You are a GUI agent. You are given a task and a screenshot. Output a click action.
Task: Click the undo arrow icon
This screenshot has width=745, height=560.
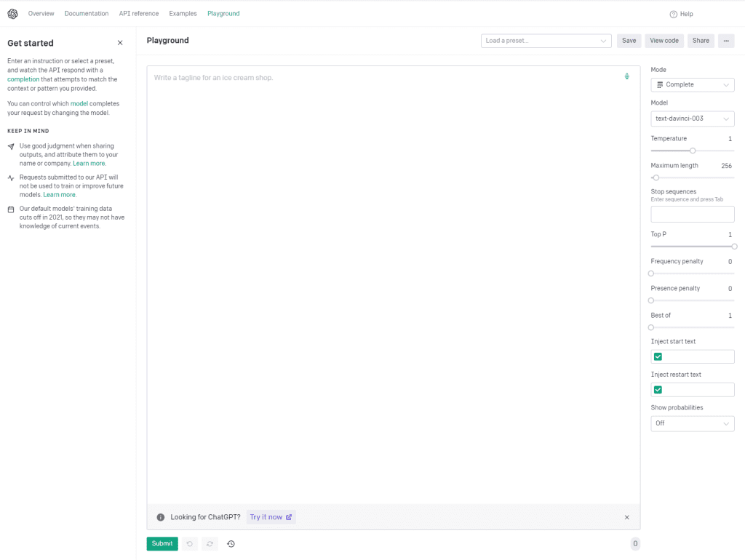click(190, 544)
